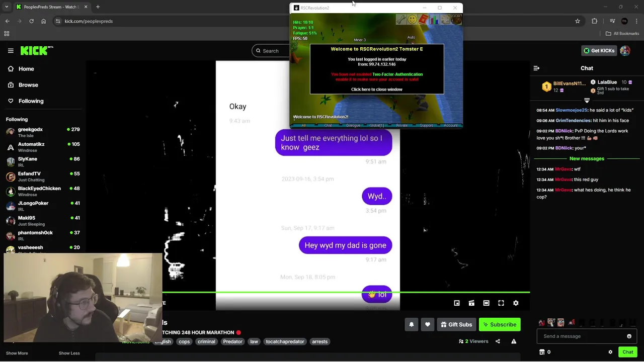This screenshot has width=644, height=362.
Task: Click the share icon near Viewers
Action: coord(498,341)
